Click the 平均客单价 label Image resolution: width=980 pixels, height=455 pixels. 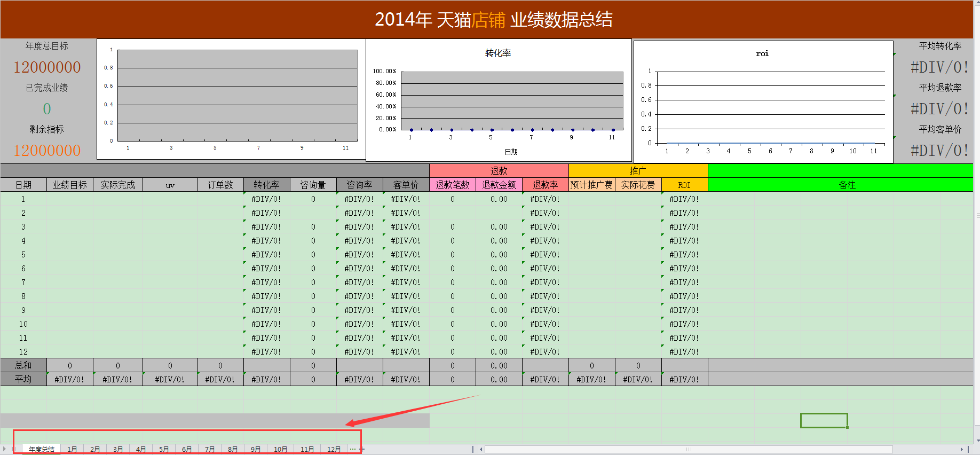(940, 129)
